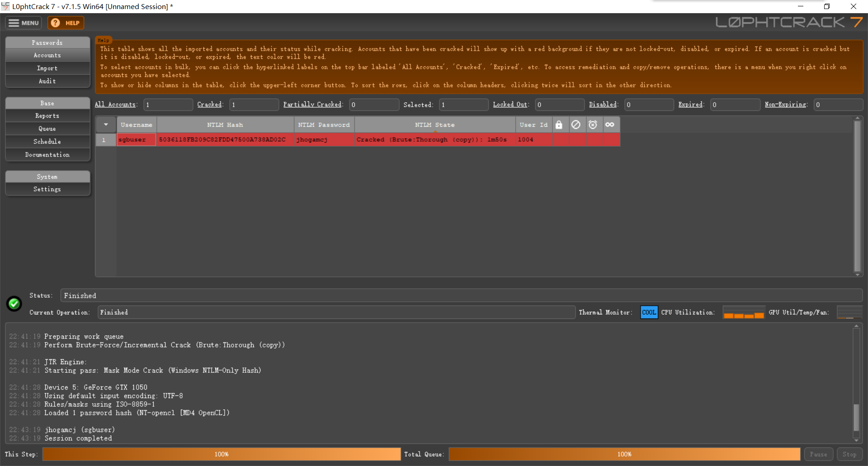The image size is (868, 466).
Task: Click the Cracked count field
Action: coord(254,105)
